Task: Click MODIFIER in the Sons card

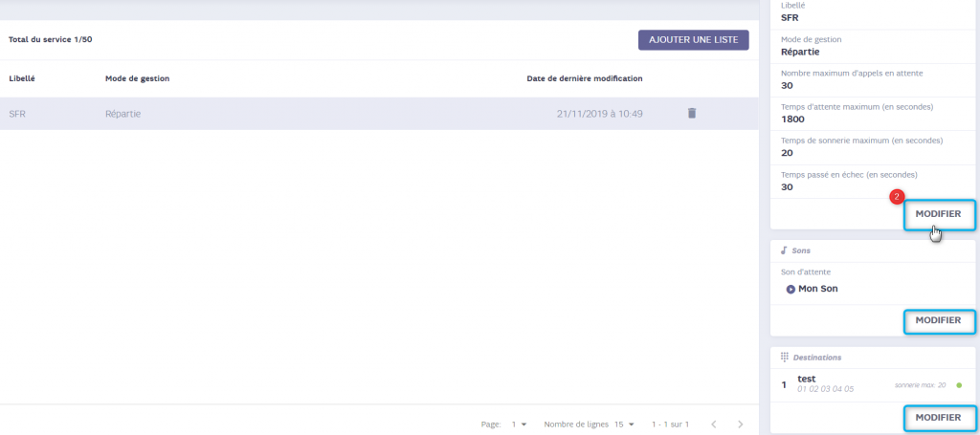Action: click(x=939, y=321)
